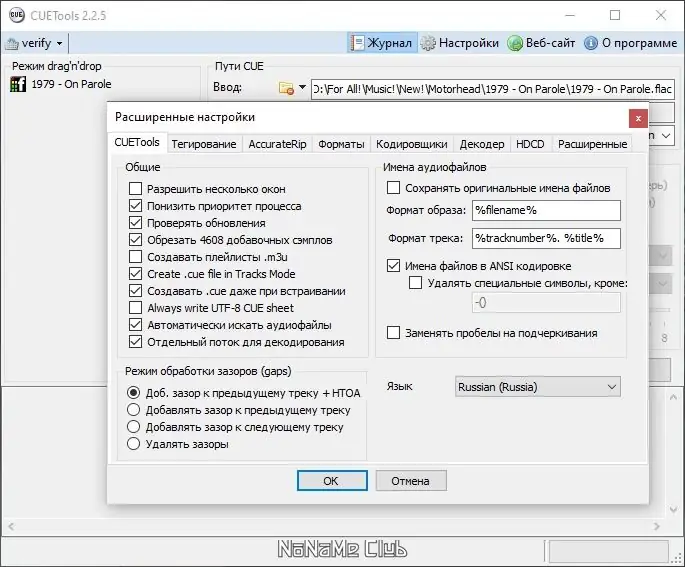
Task: Select 1979 - On Parole in drag'n'drop list
Action: [x=71, y=84]
